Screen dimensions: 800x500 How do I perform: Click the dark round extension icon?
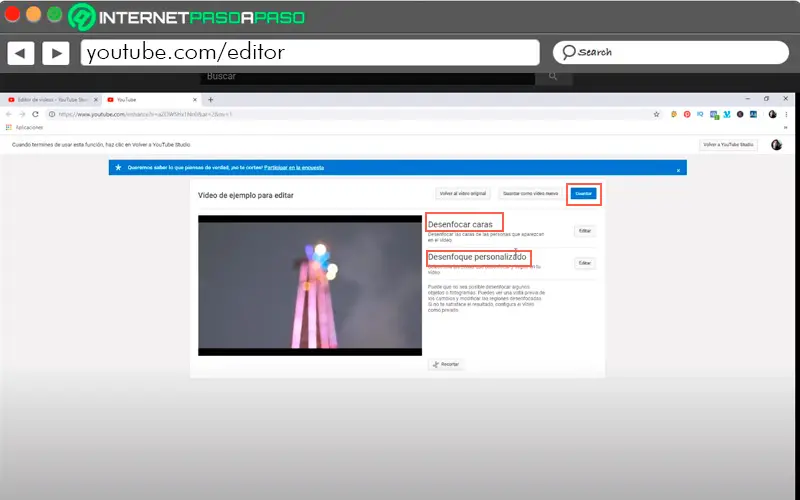(x=740, y=114)
